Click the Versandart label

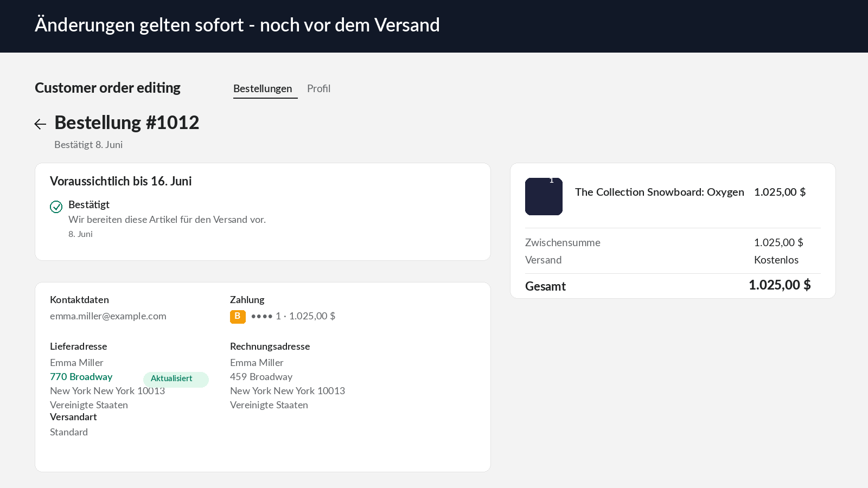pos(73,417)
